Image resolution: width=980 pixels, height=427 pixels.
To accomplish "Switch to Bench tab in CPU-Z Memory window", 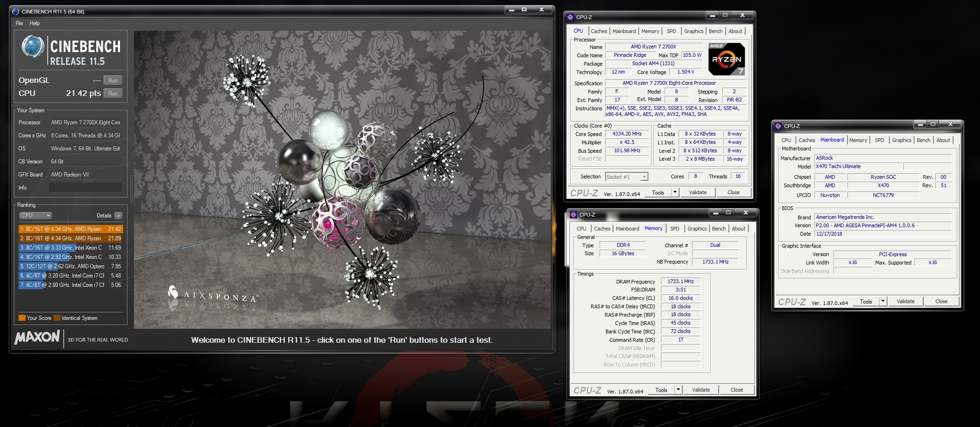I will click(x=719, y=229).
